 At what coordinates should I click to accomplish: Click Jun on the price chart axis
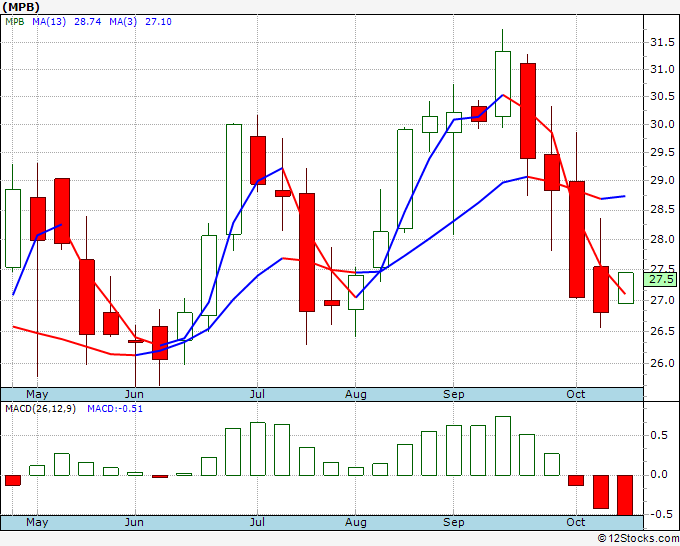[x=134, y=394]
